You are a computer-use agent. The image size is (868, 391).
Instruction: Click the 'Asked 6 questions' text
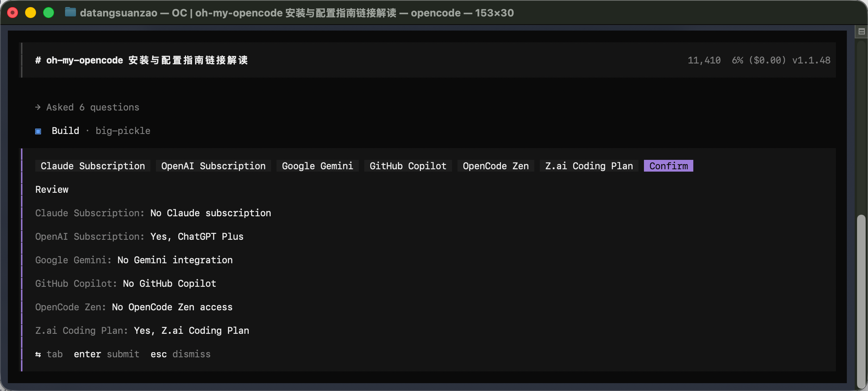[93, 107]
